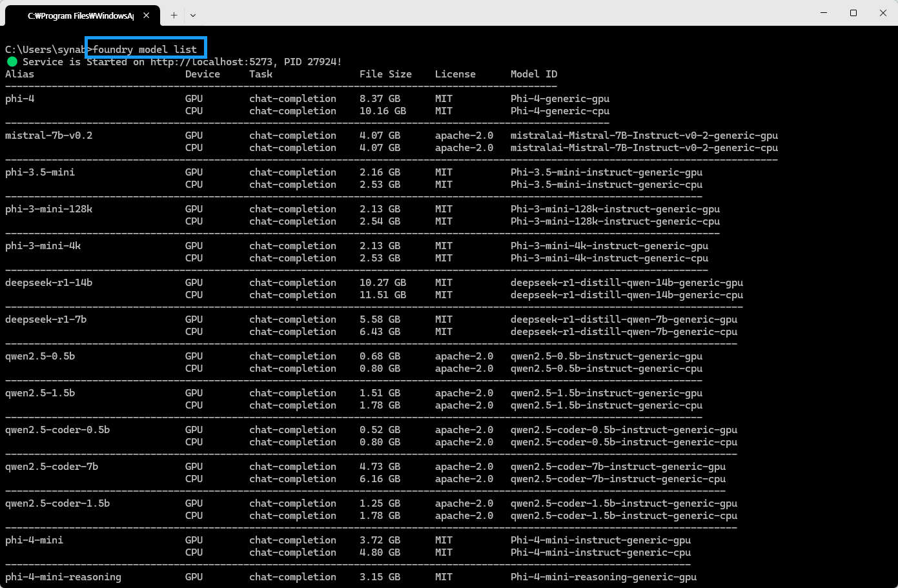898x588 pixels.
Task: Click the 'phi-4' alias text
Action: (x=19, y=99)
